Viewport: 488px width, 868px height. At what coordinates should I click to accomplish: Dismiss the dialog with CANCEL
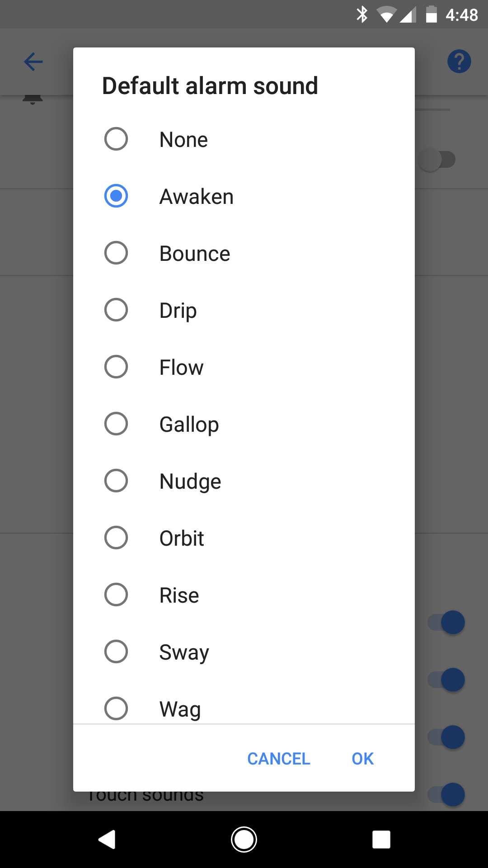tap(278, 759)
